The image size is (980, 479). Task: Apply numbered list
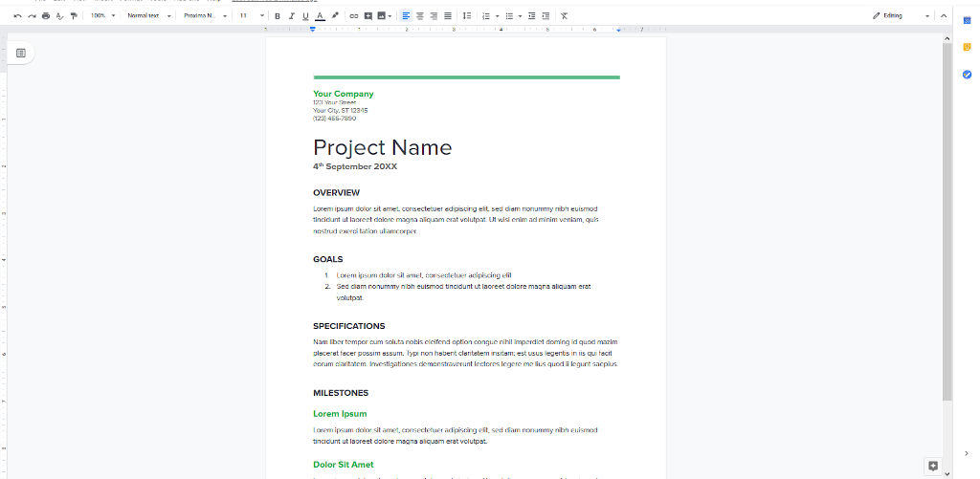(486, 15)
